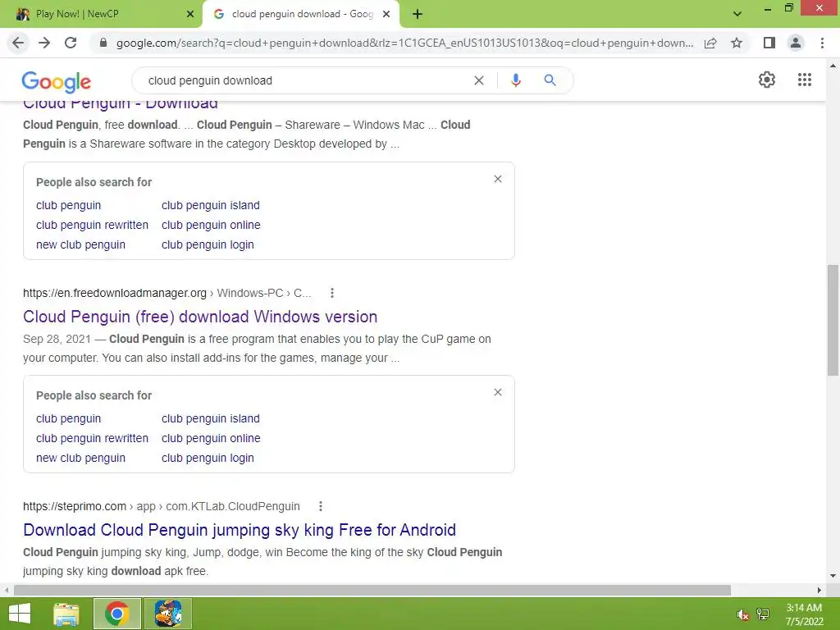This screenshot has height=630, width=840.
Task: Select 'new club penguin' in first suggestions box
Action: point(81,244)
